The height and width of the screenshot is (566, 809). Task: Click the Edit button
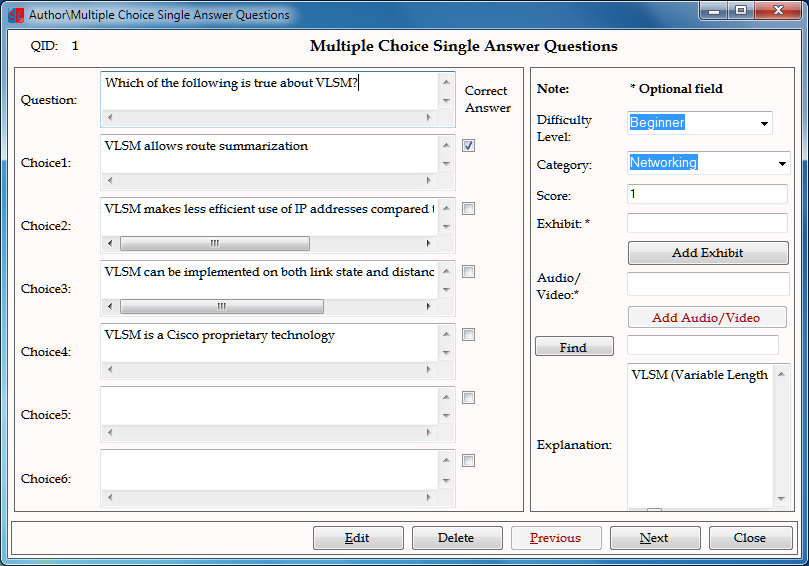(x=358, y=538)
